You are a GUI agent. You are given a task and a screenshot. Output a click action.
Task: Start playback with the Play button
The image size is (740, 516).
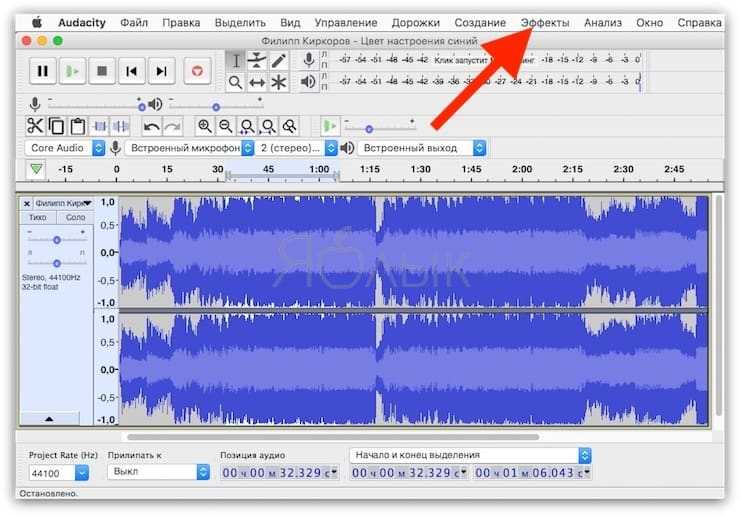point(72,71)
